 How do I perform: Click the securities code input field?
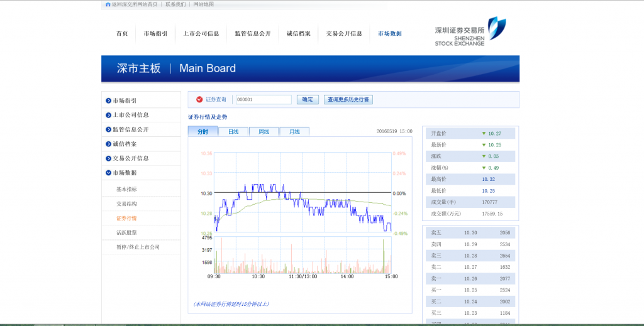tap(264, 100)
